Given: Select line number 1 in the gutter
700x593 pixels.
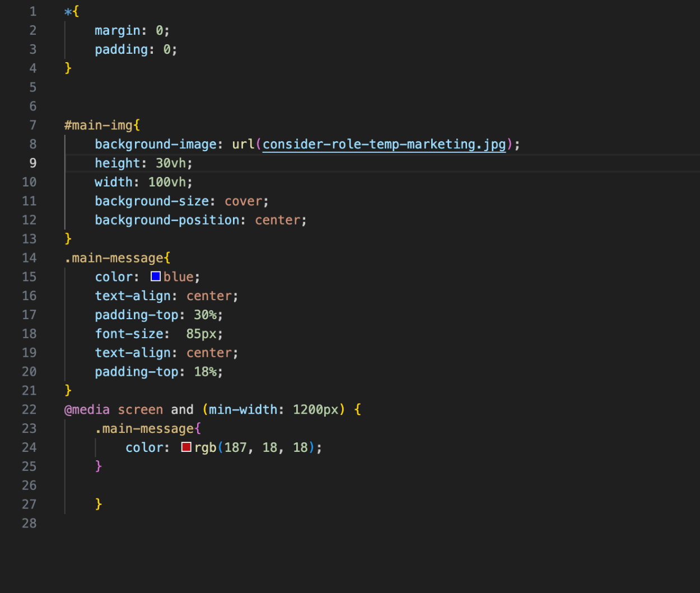Looking at the screenshot, I should [32, 12].
